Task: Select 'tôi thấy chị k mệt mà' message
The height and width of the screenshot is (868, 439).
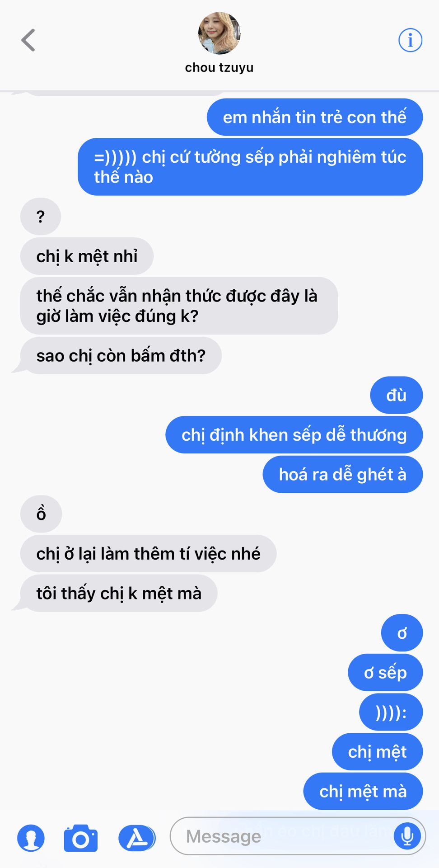Action: (x=119, y=593)
